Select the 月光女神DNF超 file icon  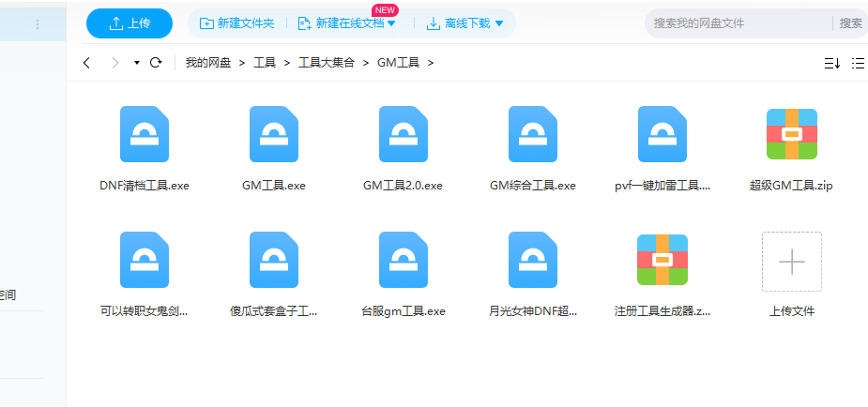533,260
